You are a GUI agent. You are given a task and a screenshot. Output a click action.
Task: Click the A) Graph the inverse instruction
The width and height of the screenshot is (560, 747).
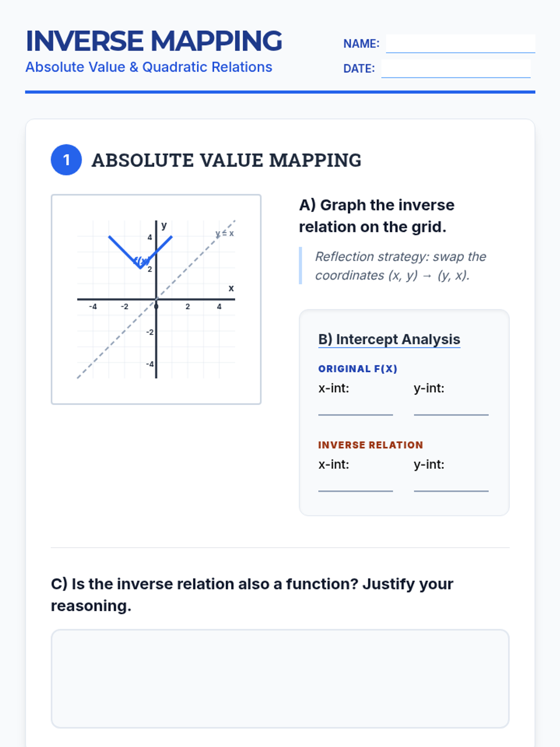377,216
